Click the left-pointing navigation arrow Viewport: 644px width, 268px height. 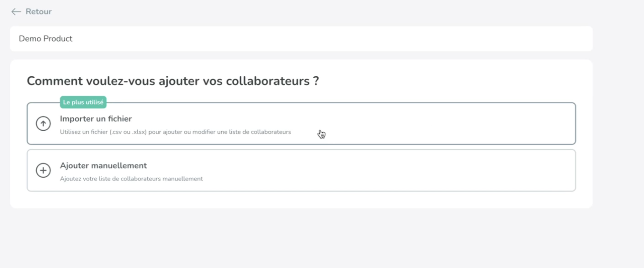click(x=15, y=12)
